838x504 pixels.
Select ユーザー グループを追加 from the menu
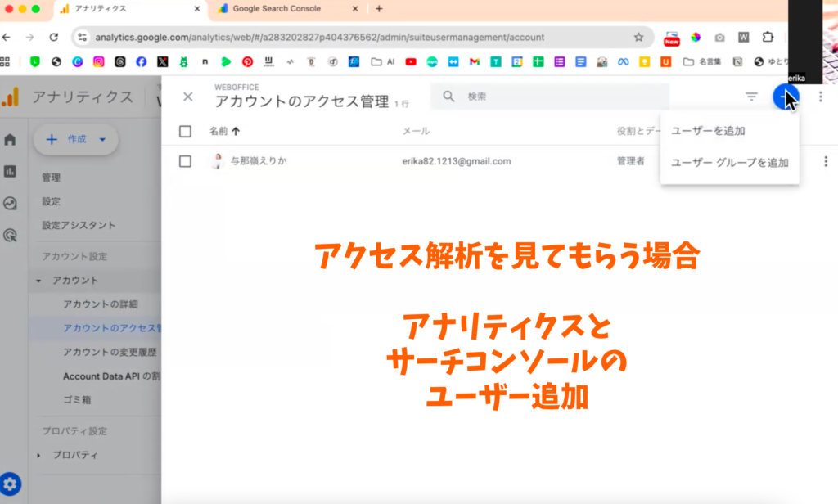729,162
